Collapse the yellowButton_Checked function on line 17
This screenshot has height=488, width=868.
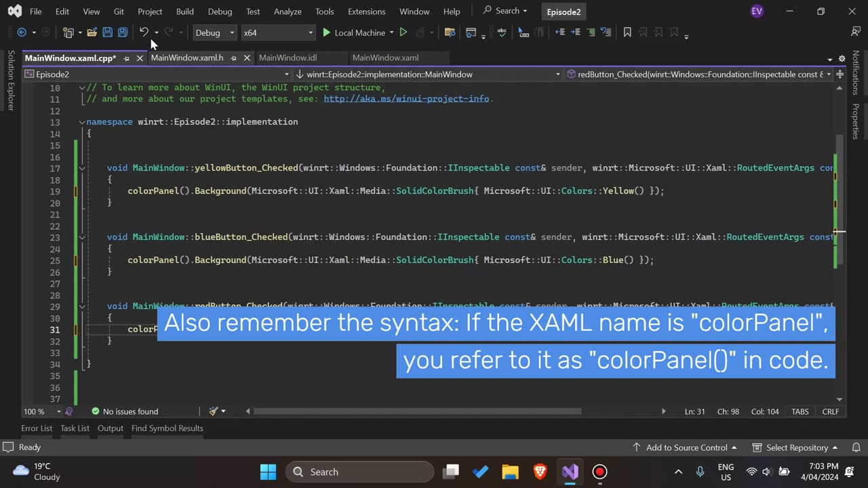(81, 168)
